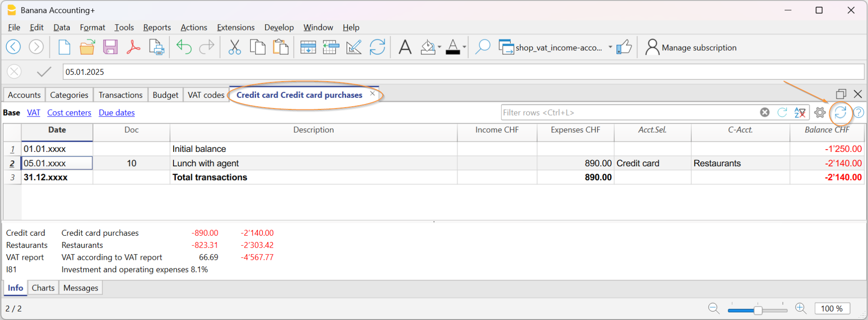This screenshot has height=320, width=868.
Task: Open the File menu
Action: (x=14, y=27)
